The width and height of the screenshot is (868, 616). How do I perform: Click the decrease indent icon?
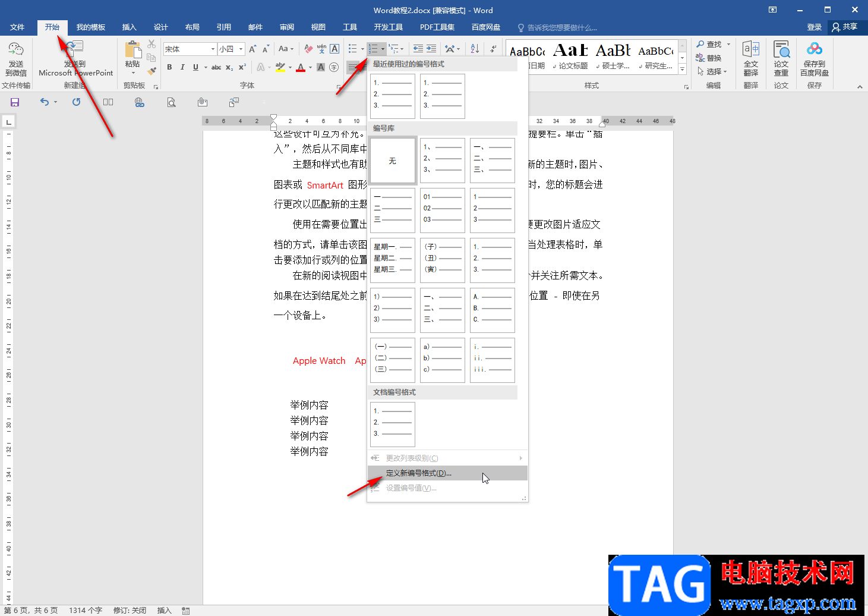[418, 49]
